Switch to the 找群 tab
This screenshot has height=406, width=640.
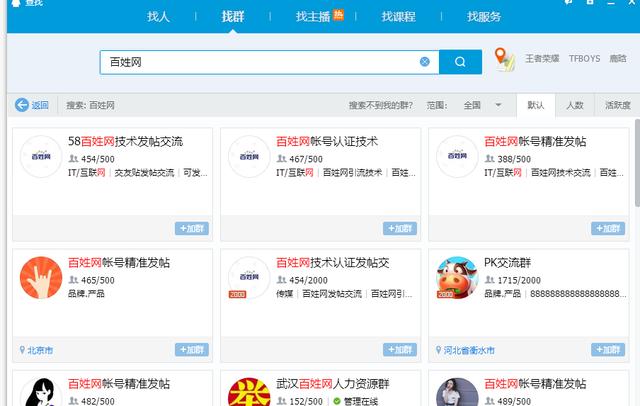pos(233,17)
